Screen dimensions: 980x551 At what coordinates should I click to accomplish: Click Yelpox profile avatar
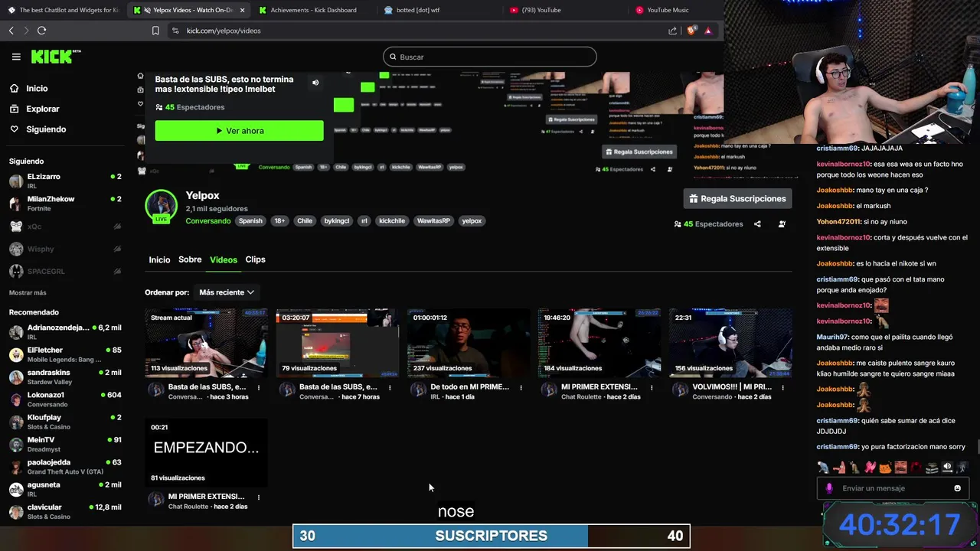[x=161, y=205]
